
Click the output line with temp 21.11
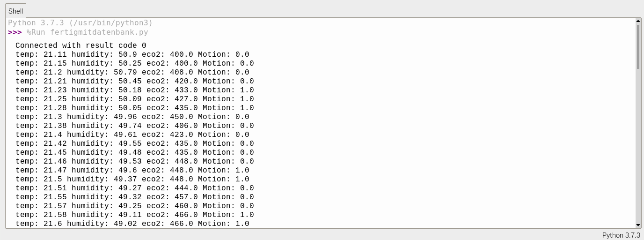(132, 54)
